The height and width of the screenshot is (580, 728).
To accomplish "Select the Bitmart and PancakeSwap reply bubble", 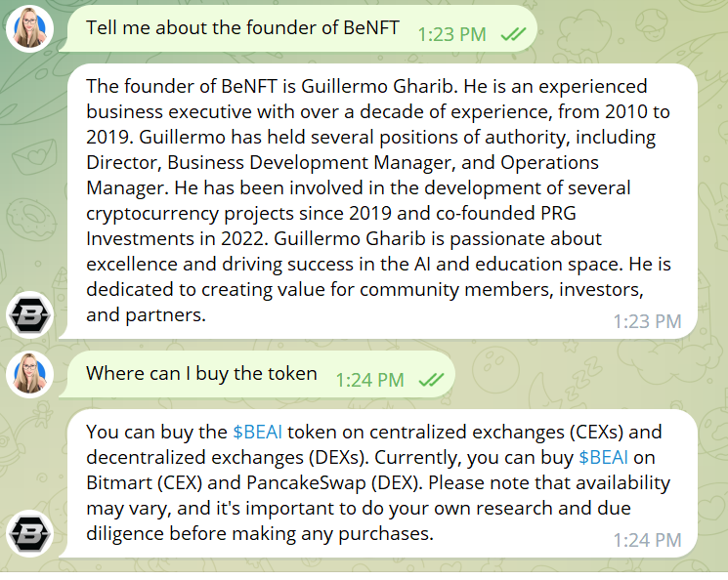I will click(x=378, y=483).
